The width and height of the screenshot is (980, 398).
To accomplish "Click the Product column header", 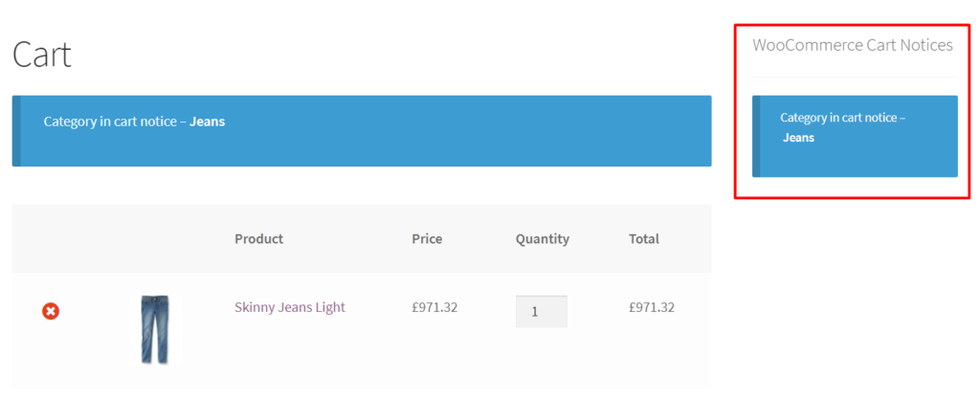I will [258, 238].
